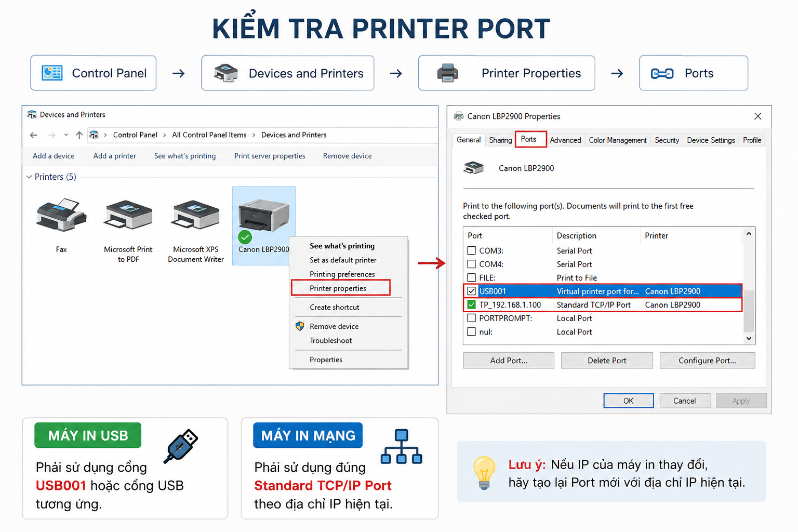Click the shield icon beside Remove device
Screen dimensions: 798x532
click(300, 326)
